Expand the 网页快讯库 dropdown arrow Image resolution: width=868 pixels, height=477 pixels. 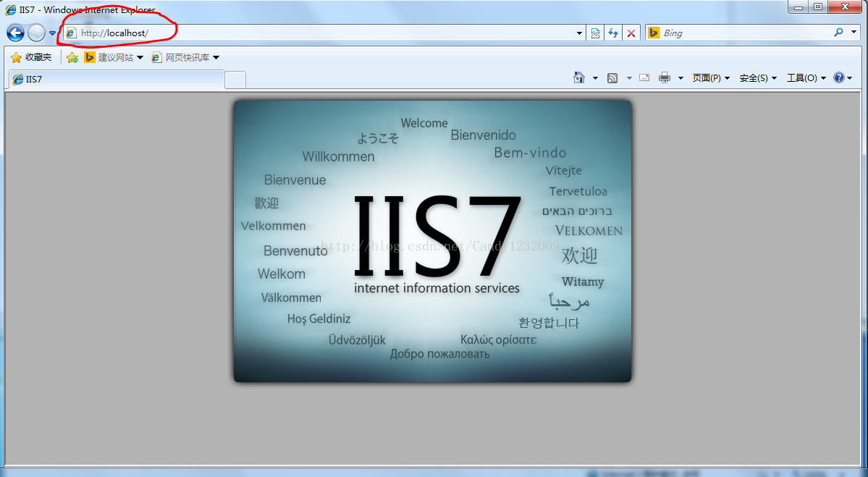tap(216, 58)
